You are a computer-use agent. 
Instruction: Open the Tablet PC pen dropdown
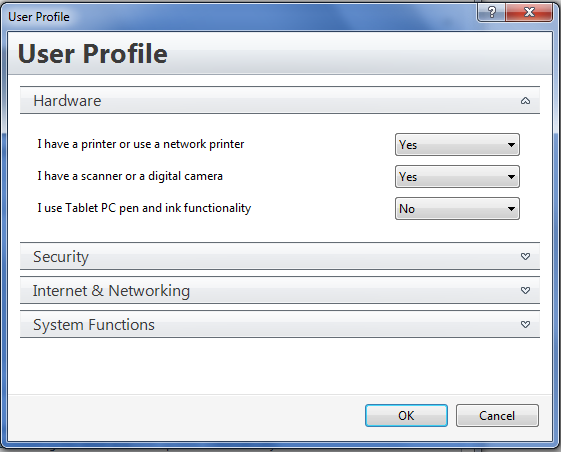point(457,209)
